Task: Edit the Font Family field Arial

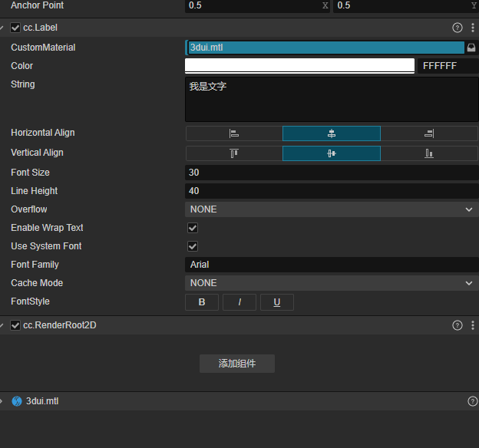Action: click(332, 265)
